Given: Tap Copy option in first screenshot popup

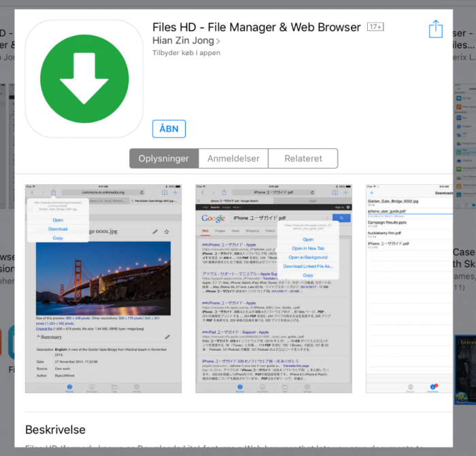Looking at the screenshot, I should pyautogui.click(x=58, y=238).
